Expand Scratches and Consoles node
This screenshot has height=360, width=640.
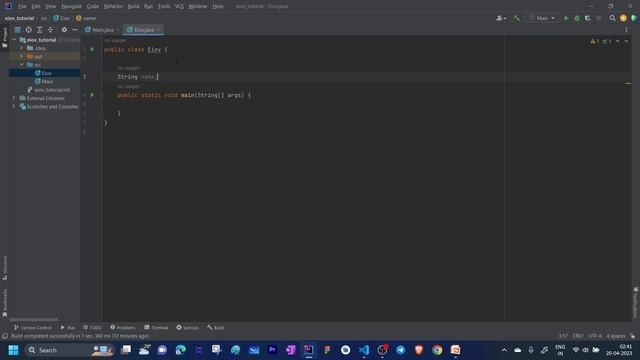13,107
